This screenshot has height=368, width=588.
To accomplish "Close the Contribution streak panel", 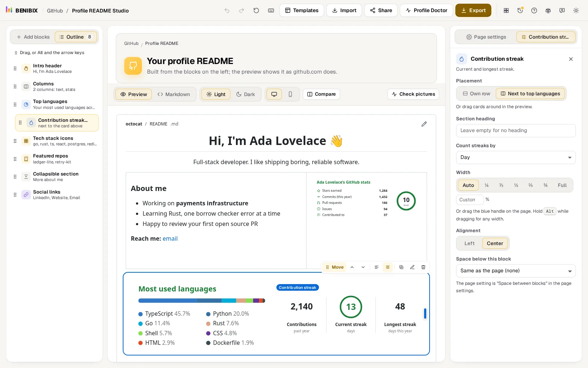I will [571, 59].
